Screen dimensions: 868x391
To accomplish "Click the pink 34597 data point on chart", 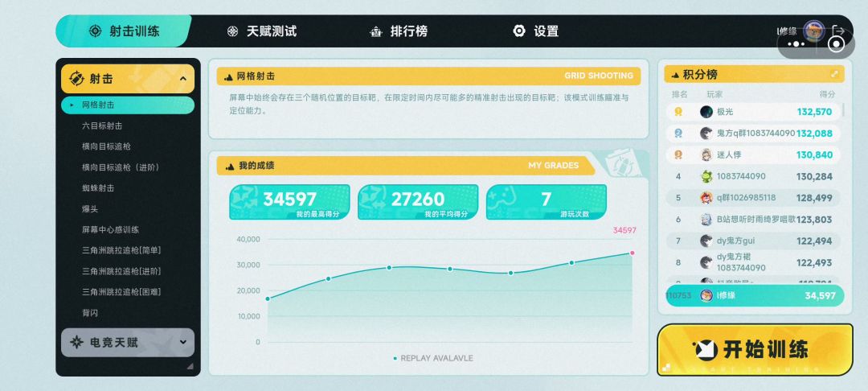I will [x=632, y=253].
